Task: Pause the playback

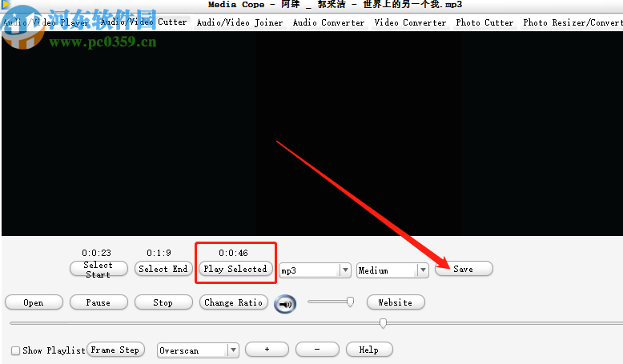Action: coord(98,302)
